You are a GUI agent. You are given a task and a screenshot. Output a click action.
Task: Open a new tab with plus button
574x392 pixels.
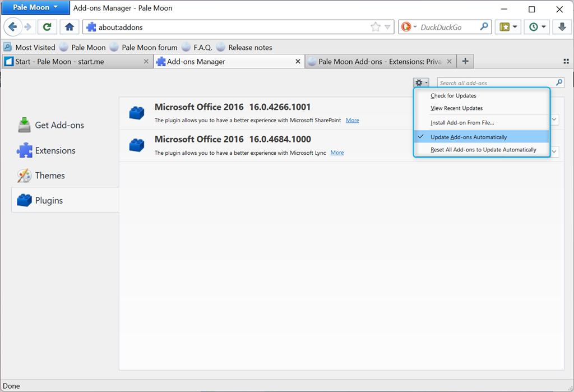[465, 61]
